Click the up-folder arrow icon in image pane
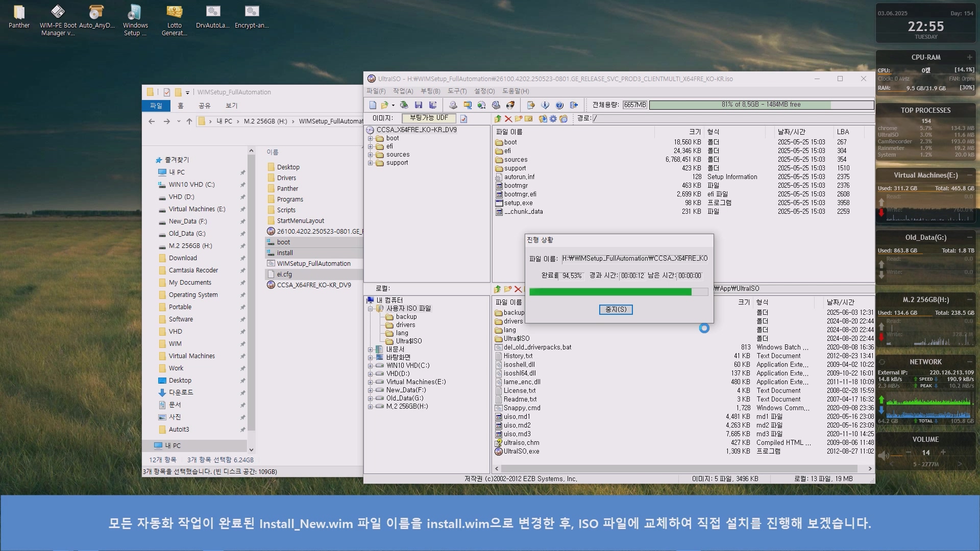Image resolution: width=980 pixels, height=551 pixels. (x=498, y=119)
